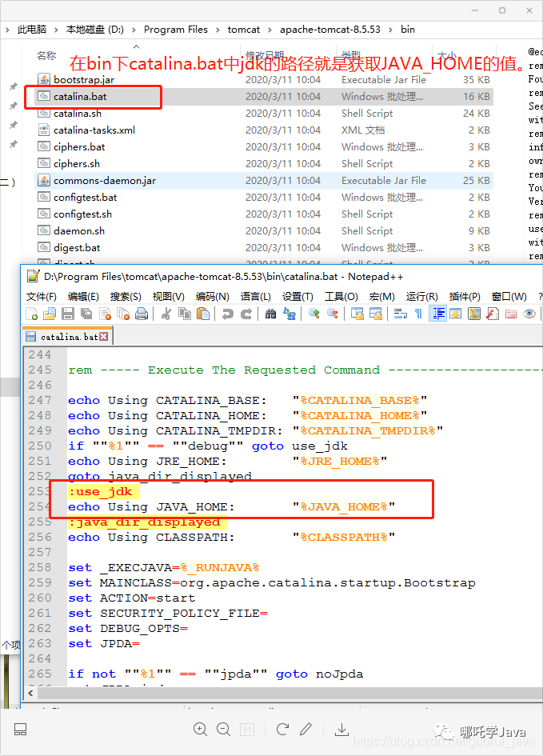Open Find with the binoculars icon
The height and width of the screenshot is (756, 543).
click(x=271, y=314)
